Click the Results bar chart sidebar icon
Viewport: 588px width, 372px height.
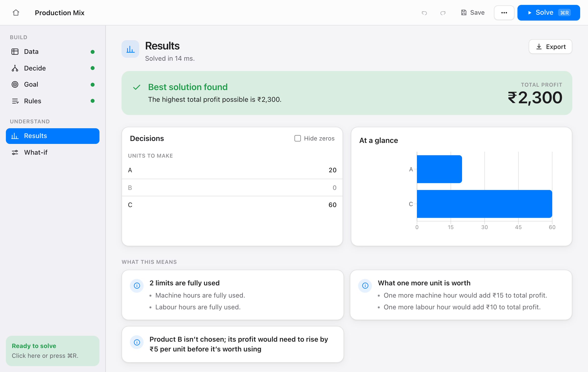(15, 136)
